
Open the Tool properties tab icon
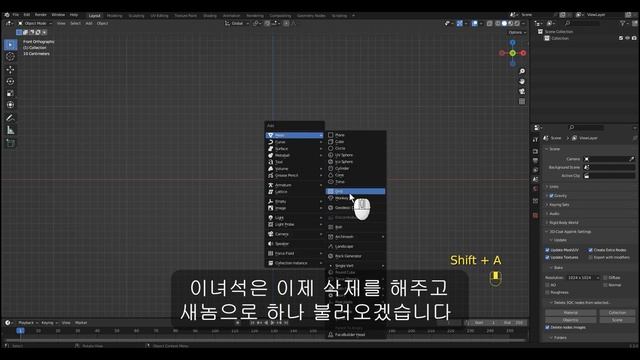535,140
